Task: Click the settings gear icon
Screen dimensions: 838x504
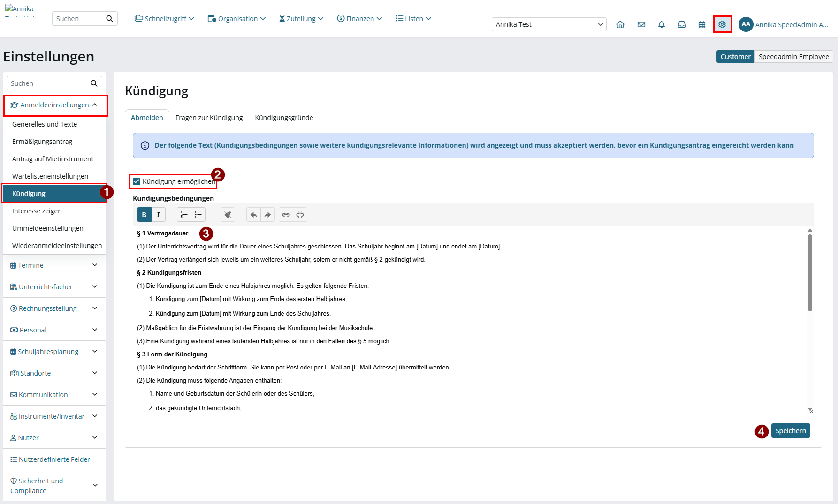Action: point(722,24)
